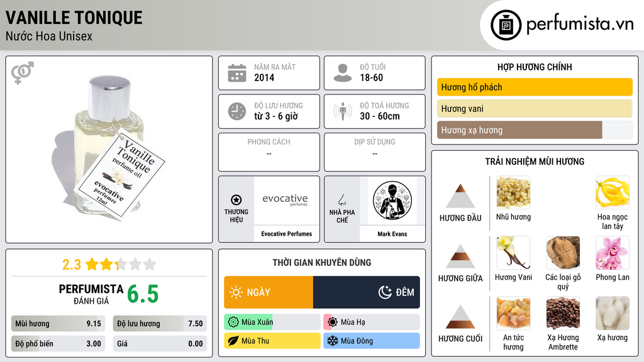
Task: Click the Hương vani accord bar
Action: 535,108
